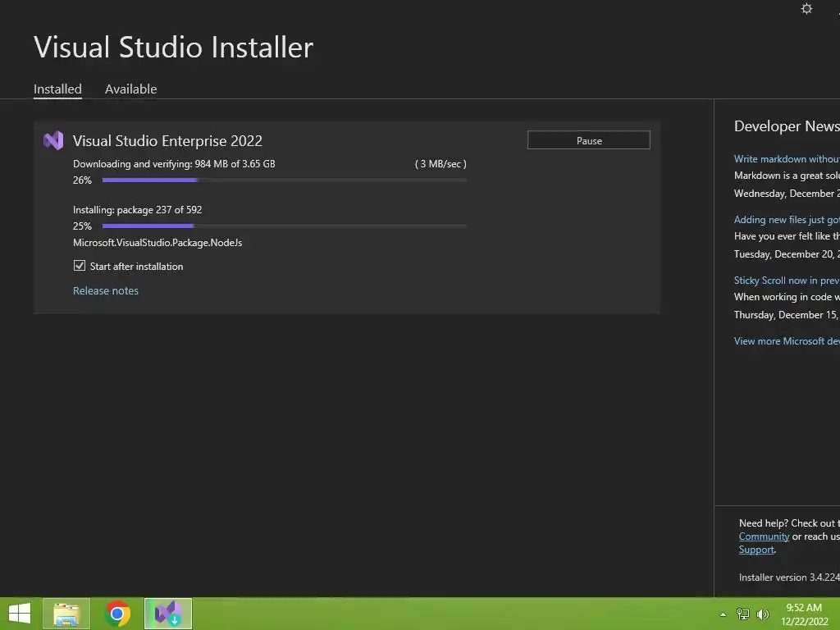This screenshot has height=630, width=840.
Task: Open the installer theme settings sun icon
Action: pos(806,8)
